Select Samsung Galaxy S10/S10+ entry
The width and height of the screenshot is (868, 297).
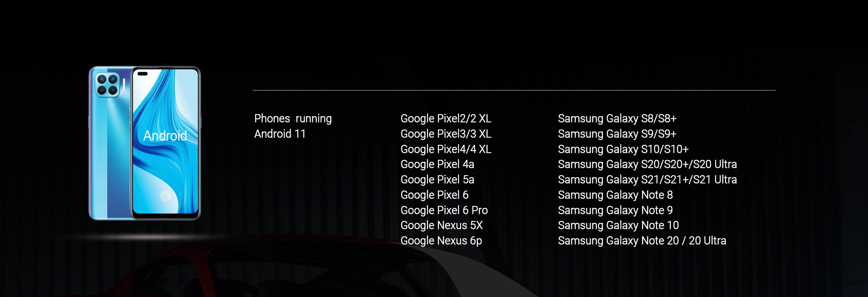[x=623, y=149]
